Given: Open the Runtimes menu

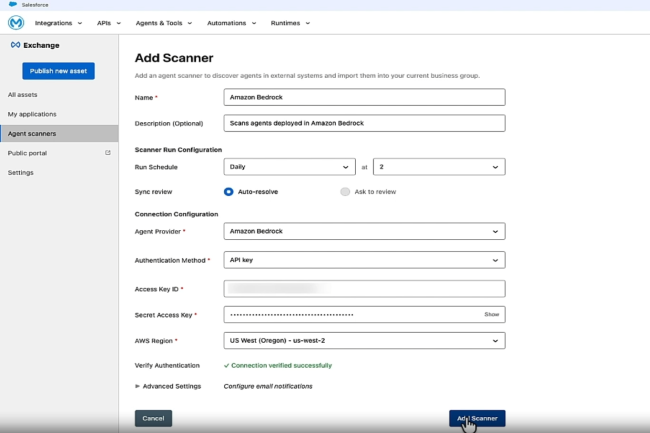Looking at the screenshot, I should click(x=290, y=23).
